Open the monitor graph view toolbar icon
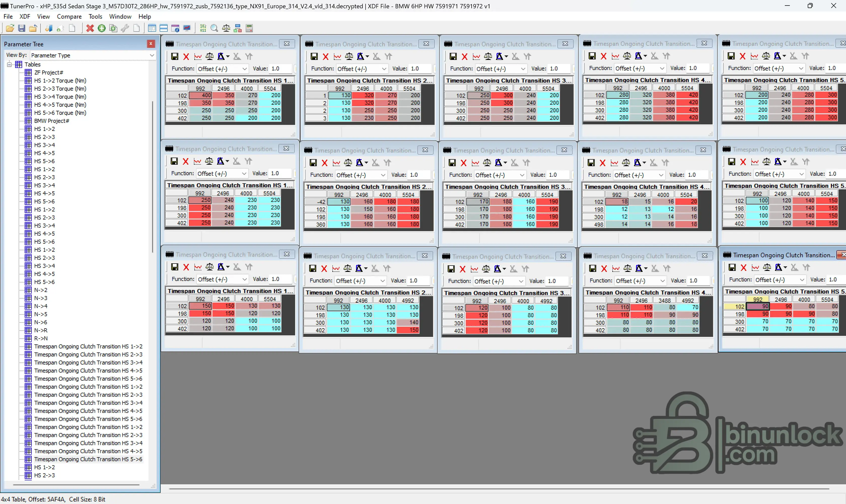This screenshot has width=846, height=504. click(187, 28)
